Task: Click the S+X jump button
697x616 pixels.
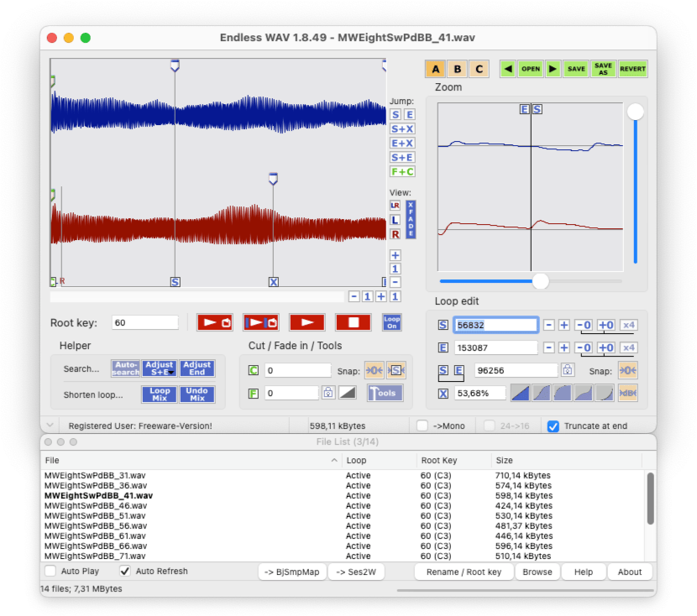Action: (402, 128)
